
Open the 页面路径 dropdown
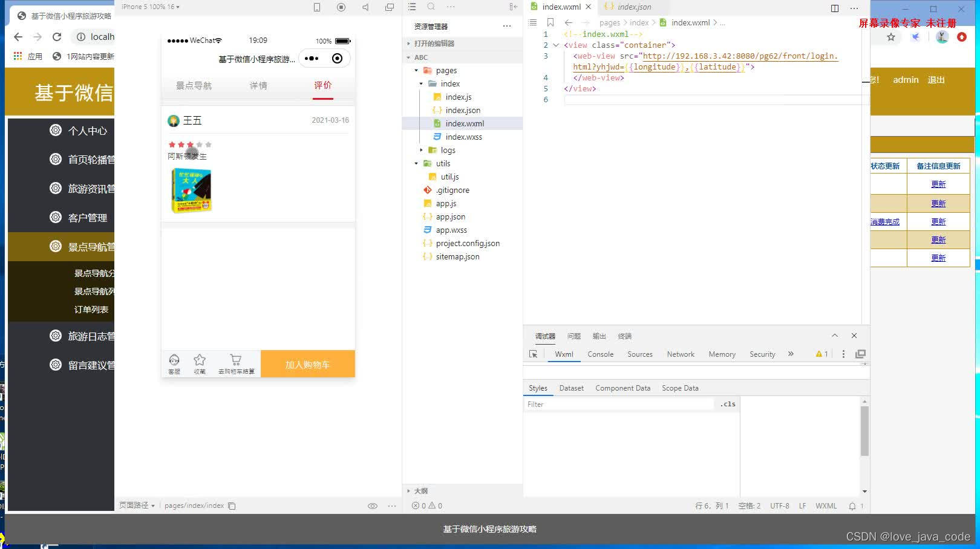(137, 505)
